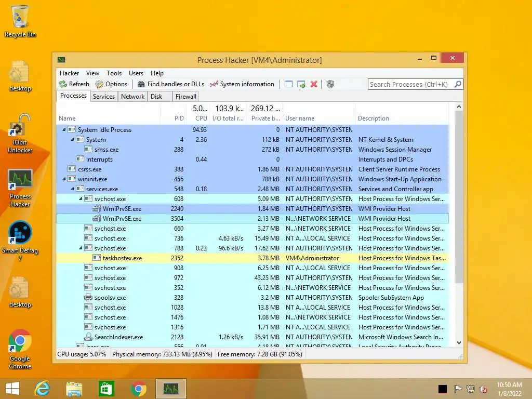Click the taskbar clock showing 10:50 AM
Viewport: 532px width, 399px height.
pyautogui.click(x=509, y=389)
